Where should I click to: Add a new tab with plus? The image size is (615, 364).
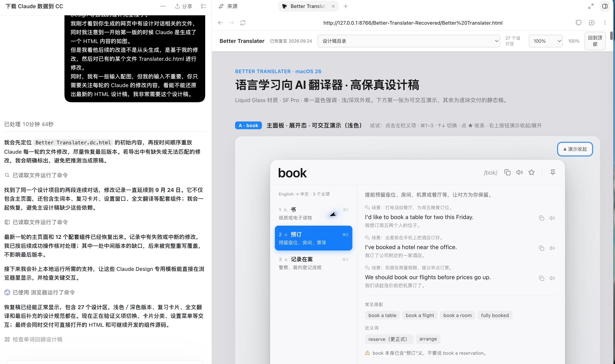point(346,6)
